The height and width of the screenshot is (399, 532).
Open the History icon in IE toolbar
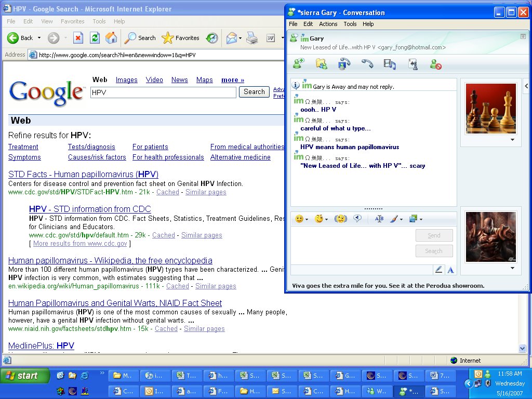(212, 38)
